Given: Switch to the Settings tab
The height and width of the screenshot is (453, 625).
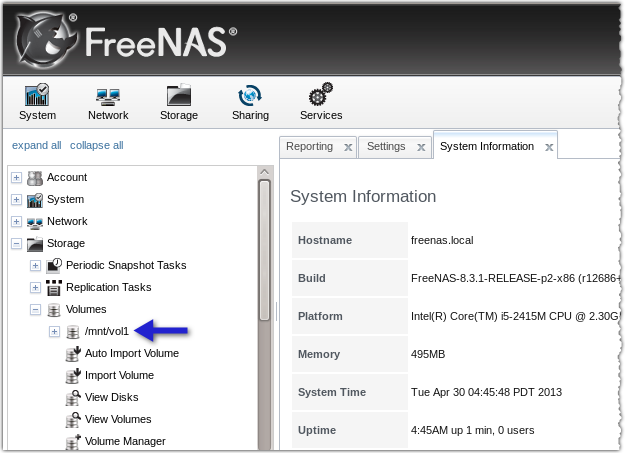Looking at the screenshot, I should click(x=386, y=147).
